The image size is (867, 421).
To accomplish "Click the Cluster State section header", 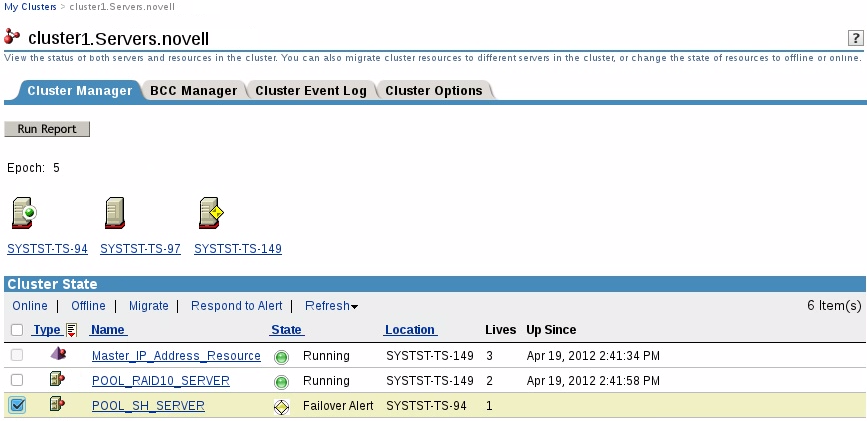I will coord(435,284).
